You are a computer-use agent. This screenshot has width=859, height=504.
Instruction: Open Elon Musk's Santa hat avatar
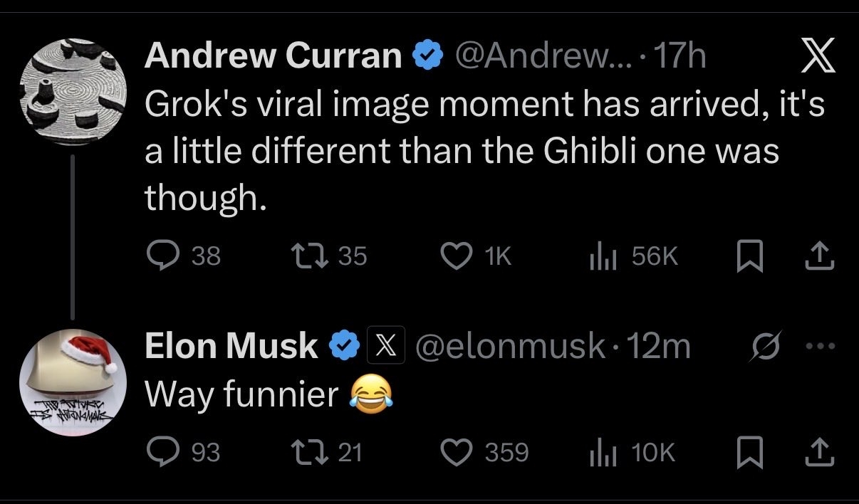point(72,382)
